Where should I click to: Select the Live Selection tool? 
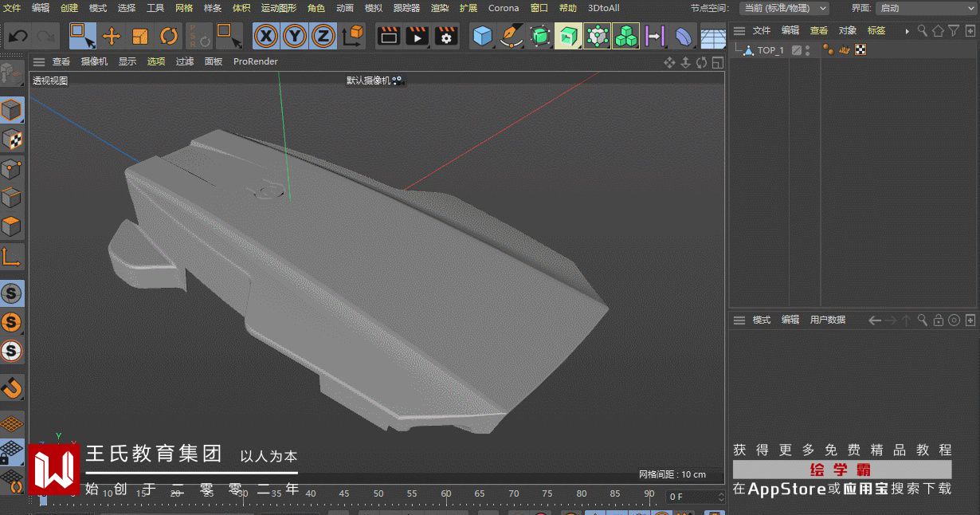(x=82, y=36)
